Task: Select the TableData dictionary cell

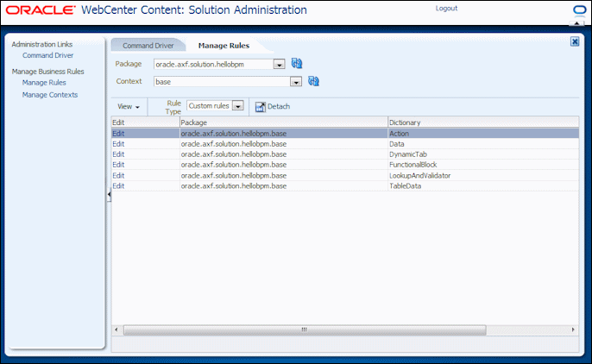Action: pos(483,186)
